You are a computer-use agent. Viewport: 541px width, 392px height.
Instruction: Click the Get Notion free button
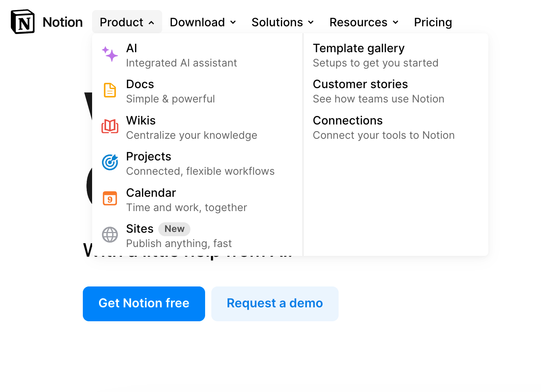(x=144, y=304)
